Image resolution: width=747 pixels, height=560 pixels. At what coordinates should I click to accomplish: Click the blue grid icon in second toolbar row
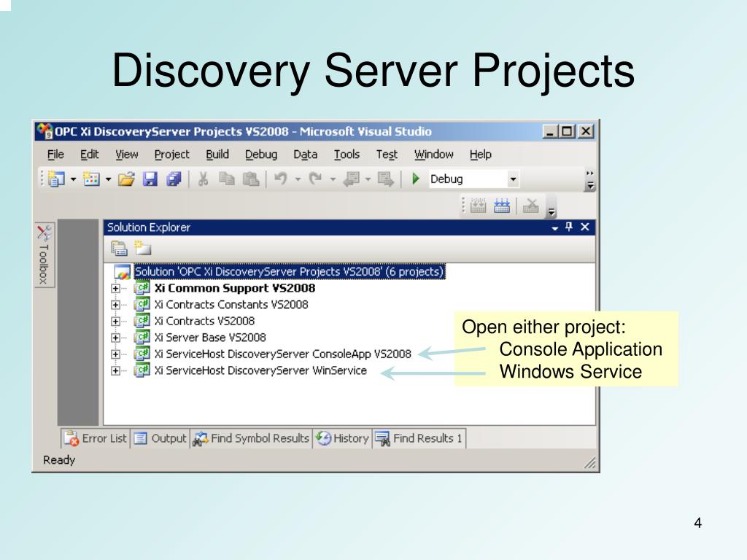pos(502,206)
